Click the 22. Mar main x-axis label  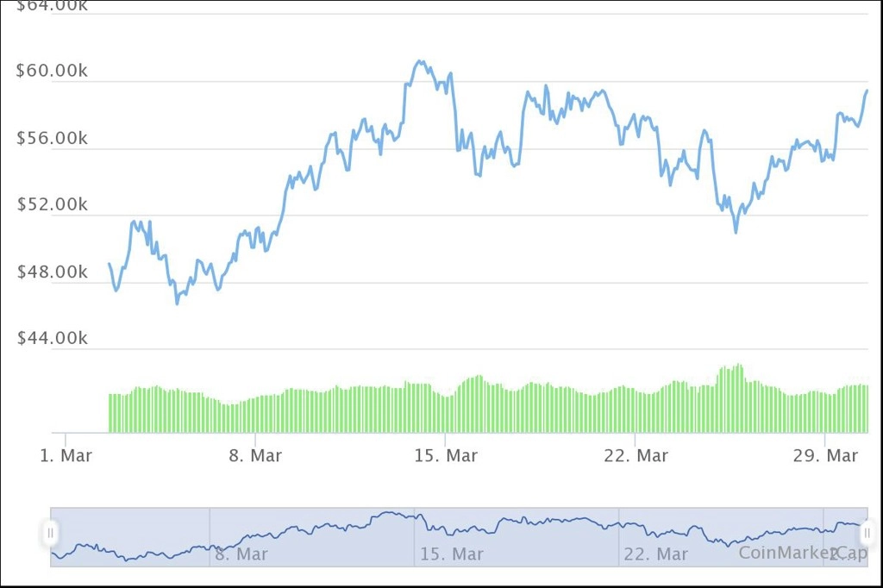click(636, 455)
